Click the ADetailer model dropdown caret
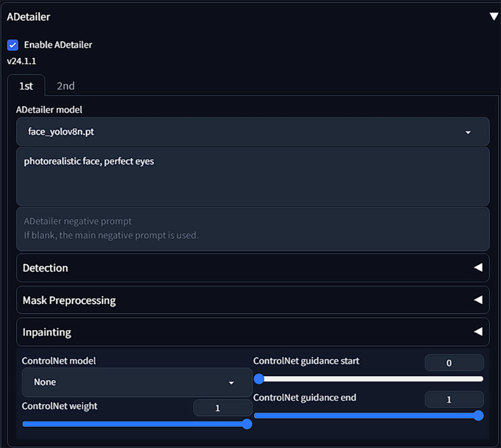Viewport: 501px width, 448px height. (x=468, y=132)
